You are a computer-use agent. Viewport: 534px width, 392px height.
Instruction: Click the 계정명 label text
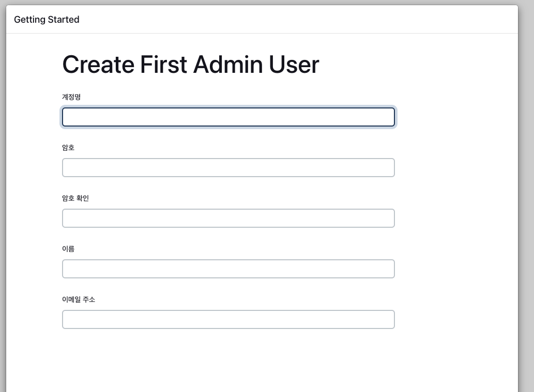coord(71,97)
